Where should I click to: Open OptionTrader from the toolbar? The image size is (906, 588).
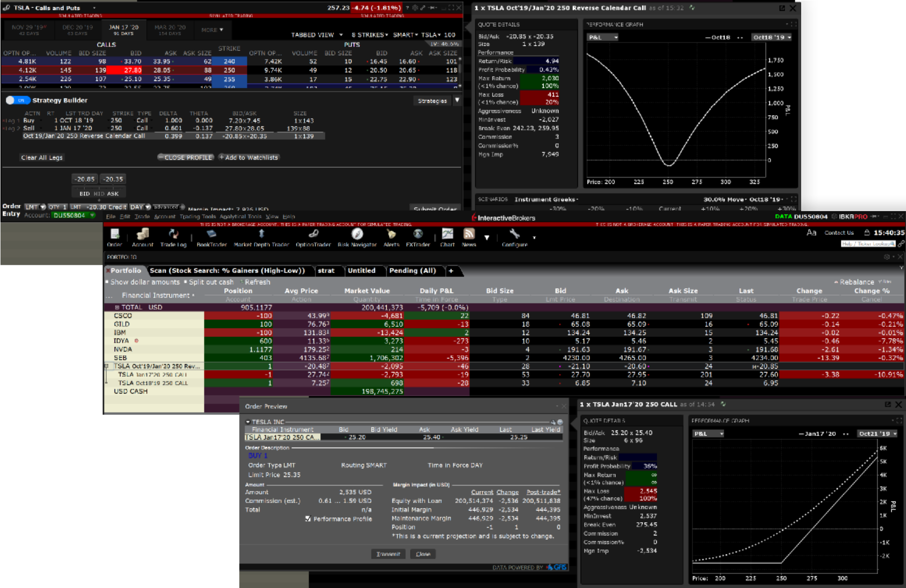[313, 238]
